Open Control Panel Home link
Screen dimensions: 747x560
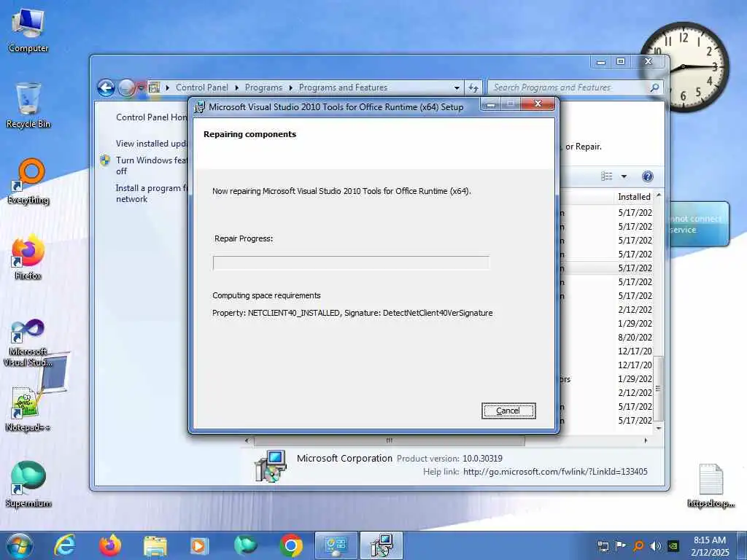[x=152, y=117]
